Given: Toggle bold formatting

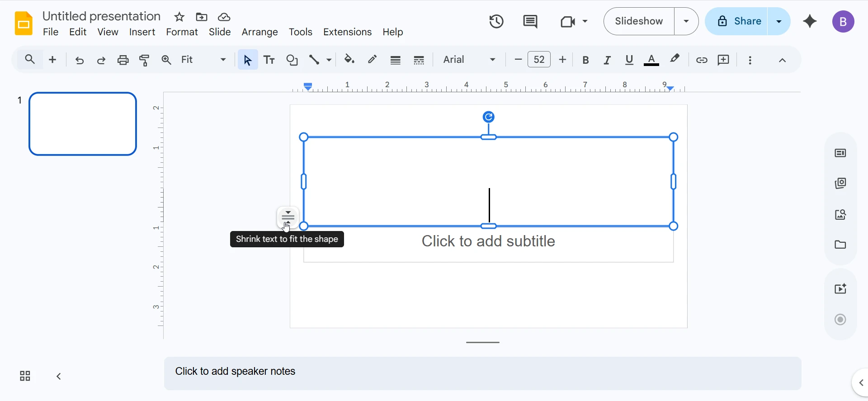Looking at the screenshot, I should [x=586, y=60].
